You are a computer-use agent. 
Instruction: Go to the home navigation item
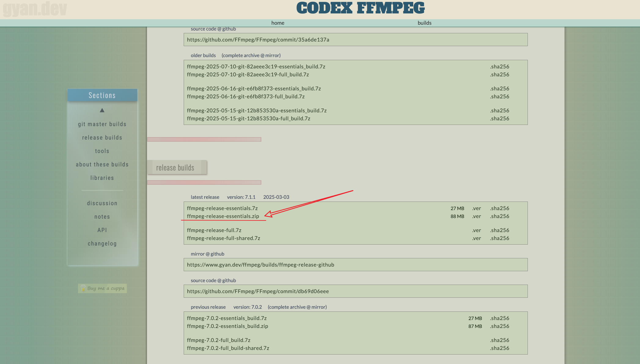[x=278, y=23]
